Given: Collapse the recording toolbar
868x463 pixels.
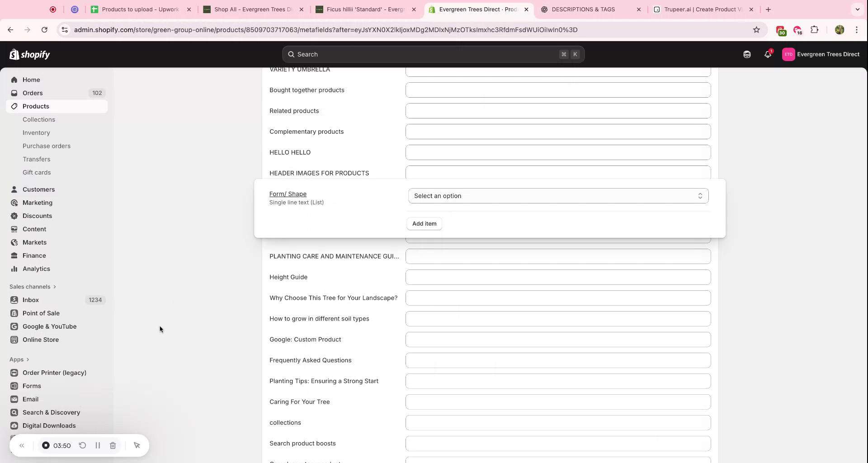Looking at the screenshot, I should (22, 445).
